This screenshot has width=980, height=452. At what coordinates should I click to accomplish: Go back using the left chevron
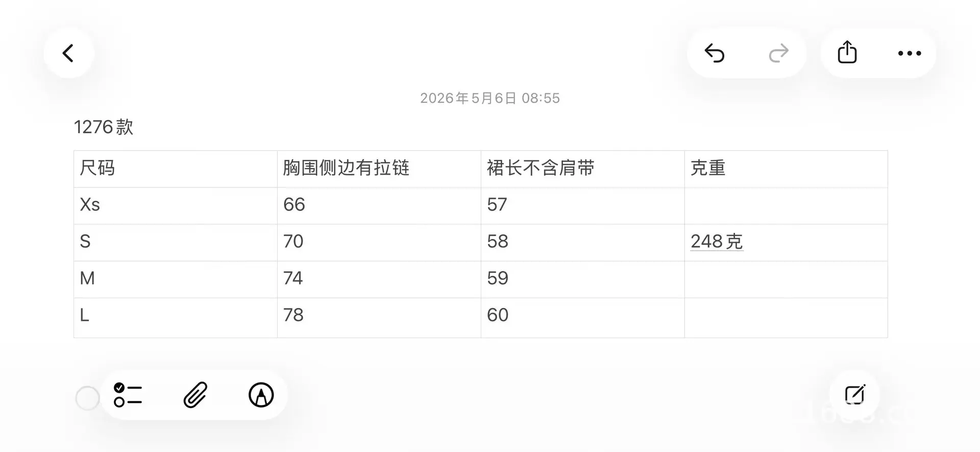[68, 53]
